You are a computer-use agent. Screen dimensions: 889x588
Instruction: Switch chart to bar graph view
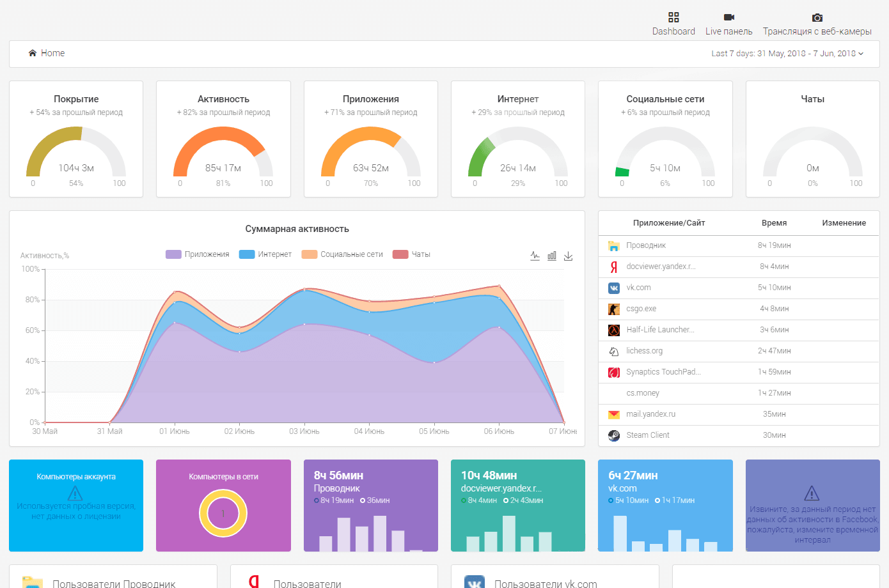pyautogui.click(x=552, y=256)
